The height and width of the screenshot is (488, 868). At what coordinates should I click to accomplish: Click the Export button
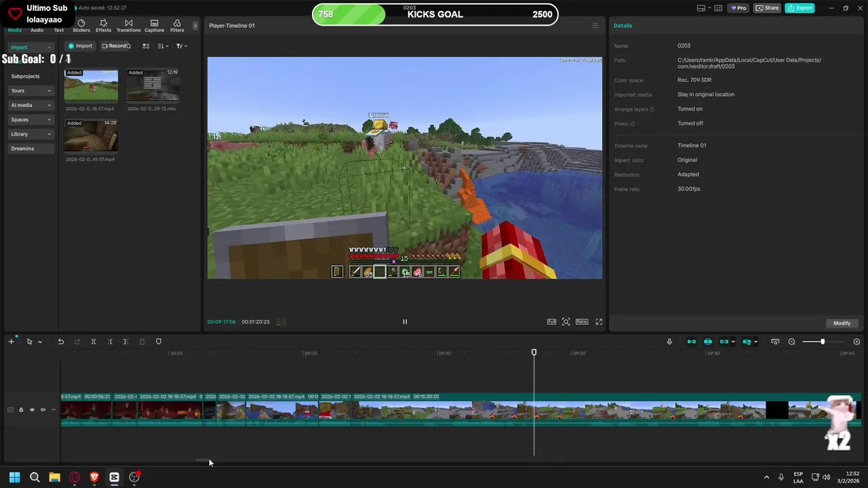[800, 8]
